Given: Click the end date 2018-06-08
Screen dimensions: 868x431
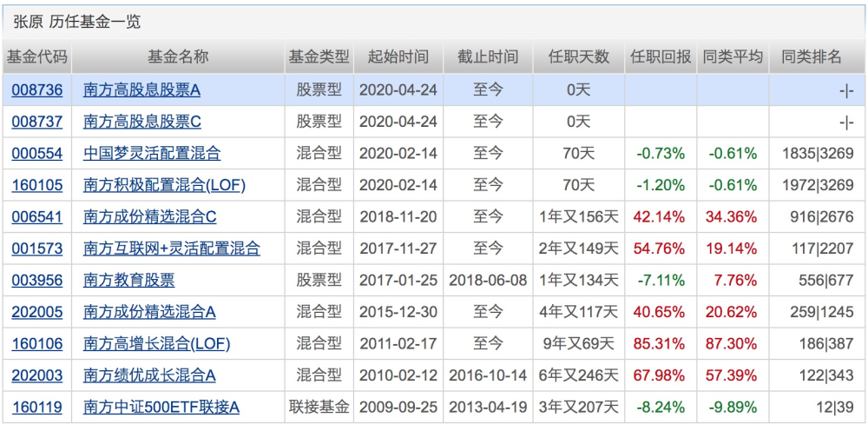Looking at the screenshot, I should click(488, 281).
